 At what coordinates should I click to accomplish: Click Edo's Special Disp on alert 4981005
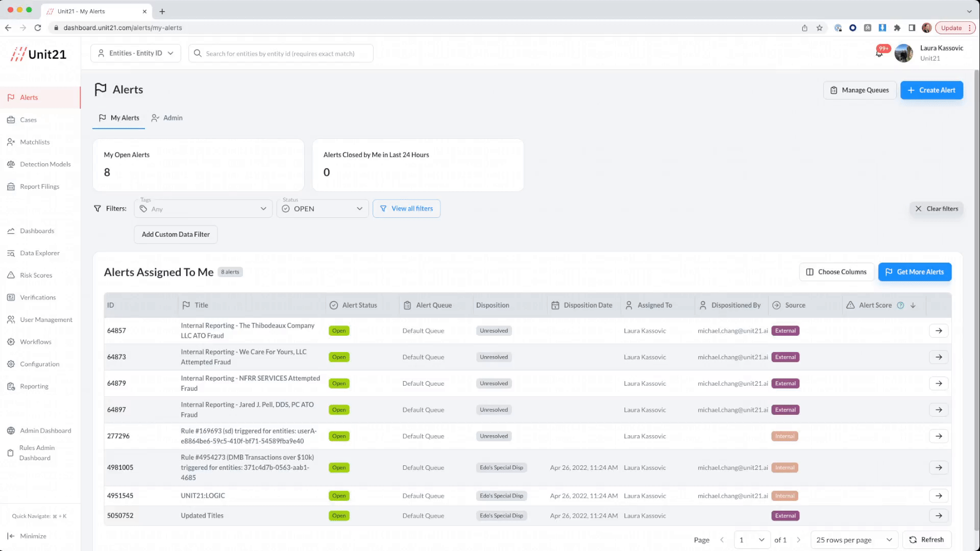501,468
